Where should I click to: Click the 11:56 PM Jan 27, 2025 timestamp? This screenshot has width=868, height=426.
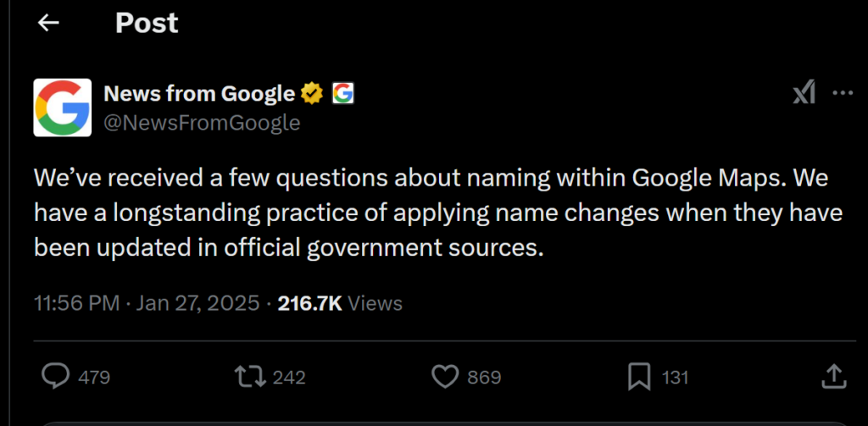pos(147,303)
